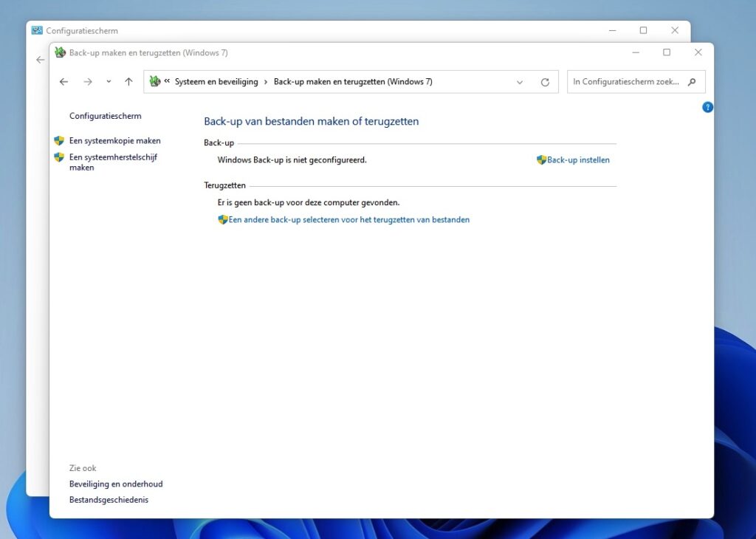Click the shield icon beside Een systeemkopie maken
The image size is (756, 539).
[x=59, y=141]
